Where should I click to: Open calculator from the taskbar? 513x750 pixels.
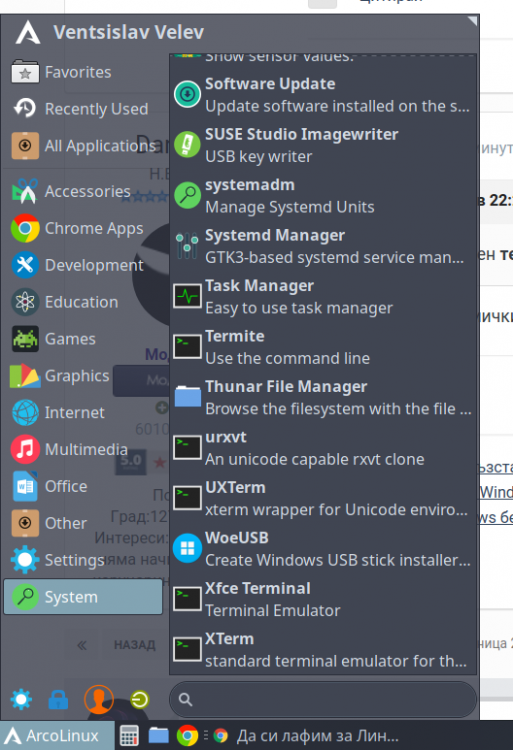click(x=129, y=735)
